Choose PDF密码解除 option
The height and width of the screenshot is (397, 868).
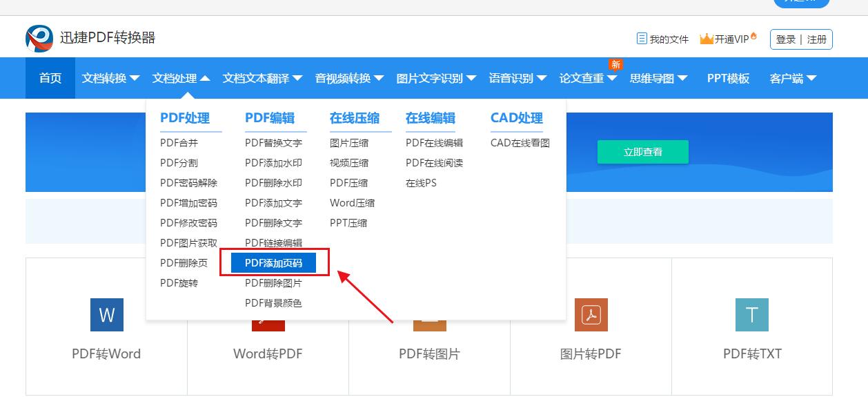pos(188,183)
